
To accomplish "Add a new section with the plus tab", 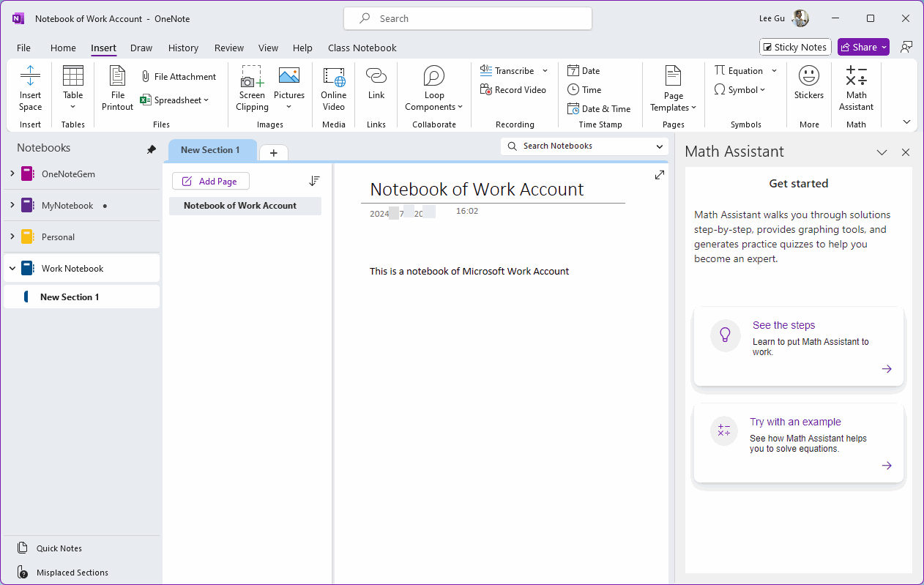I will pyautogui.click(x=274, y=152).
